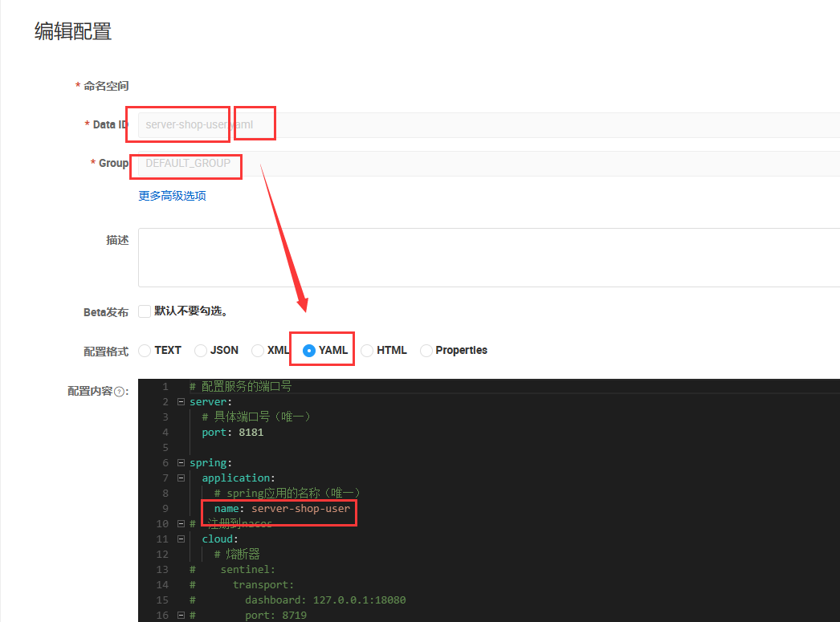Click the 默认不要勾选。 label text
Screen dimensions: 840x622
[x=191, y=311]
